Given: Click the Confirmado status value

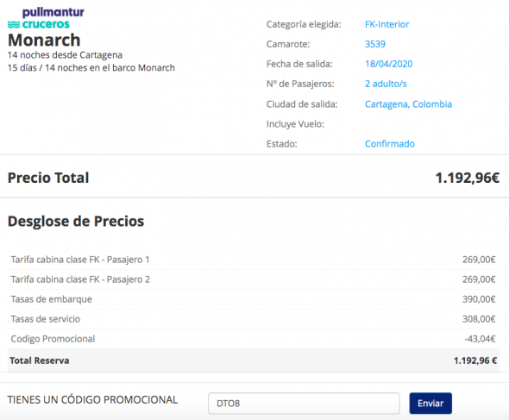Looking at the screenshot, I should 390,144.
